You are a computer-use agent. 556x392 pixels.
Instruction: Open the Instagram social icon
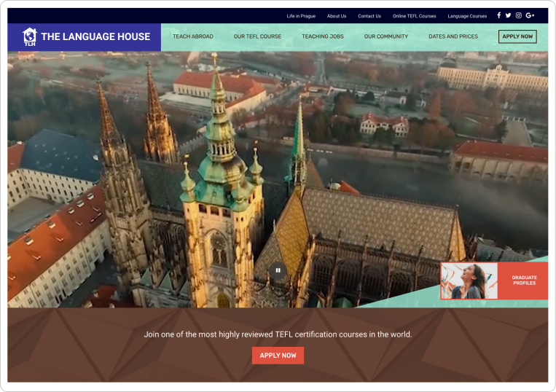[x=518, y=15]
